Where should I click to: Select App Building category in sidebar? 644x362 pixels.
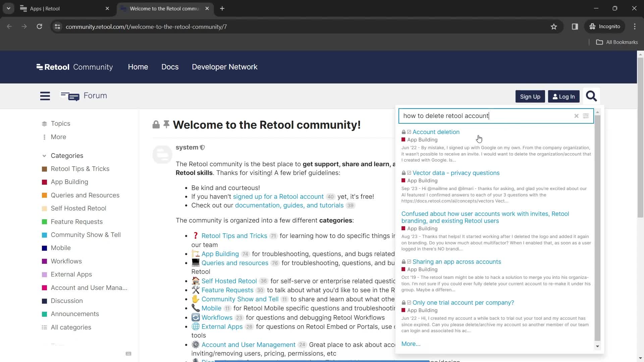[69, 182]
